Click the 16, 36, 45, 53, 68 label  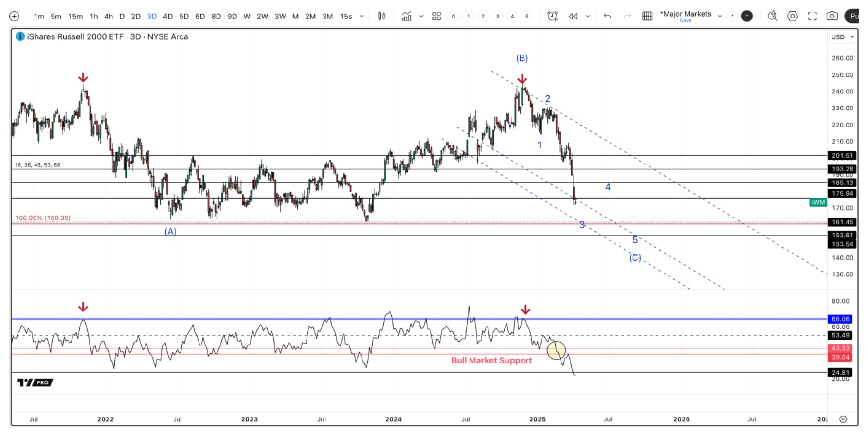(x=37, y=165)
